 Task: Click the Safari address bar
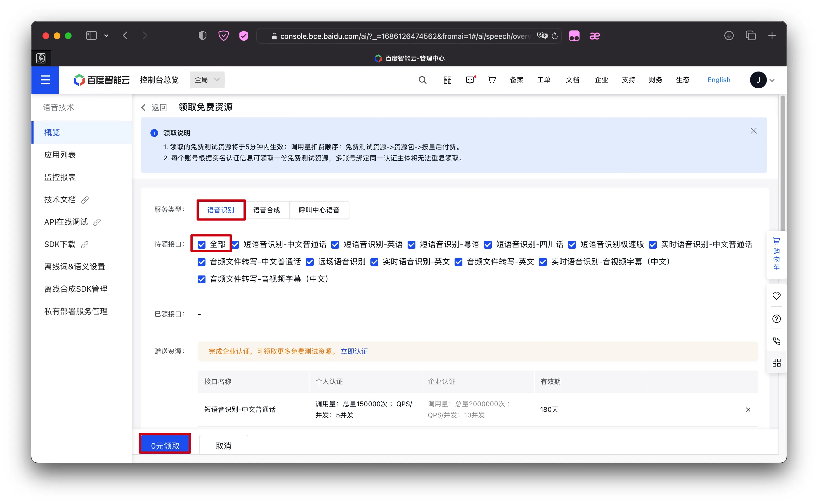(x=408, y=36)
